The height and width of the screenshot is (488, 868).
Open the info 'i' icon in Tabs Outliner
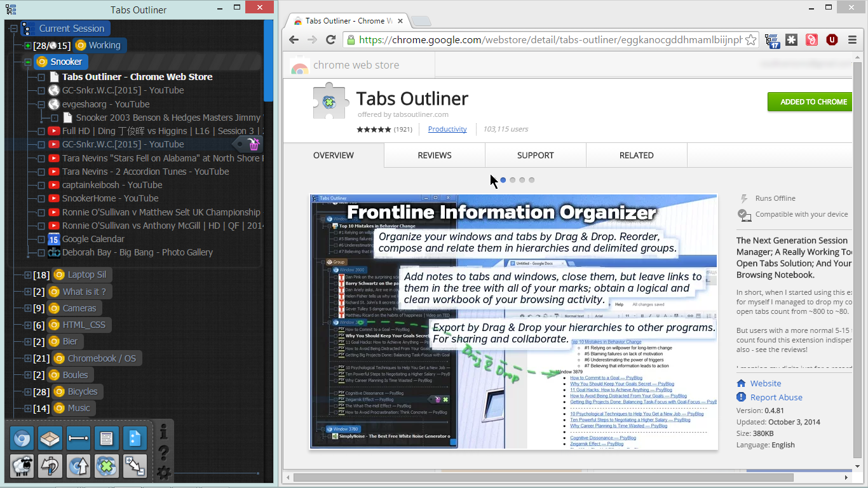click(x=163, y=432)
